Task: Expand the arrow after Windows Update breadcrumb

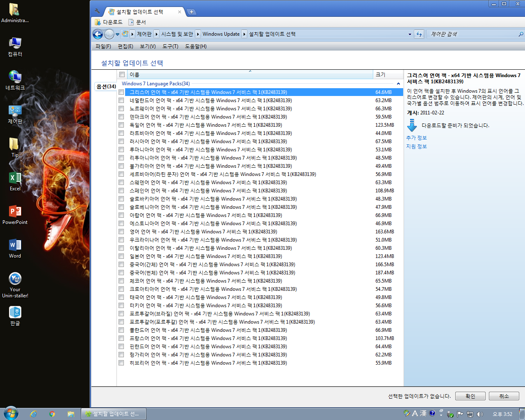Action: coord(244,34)
